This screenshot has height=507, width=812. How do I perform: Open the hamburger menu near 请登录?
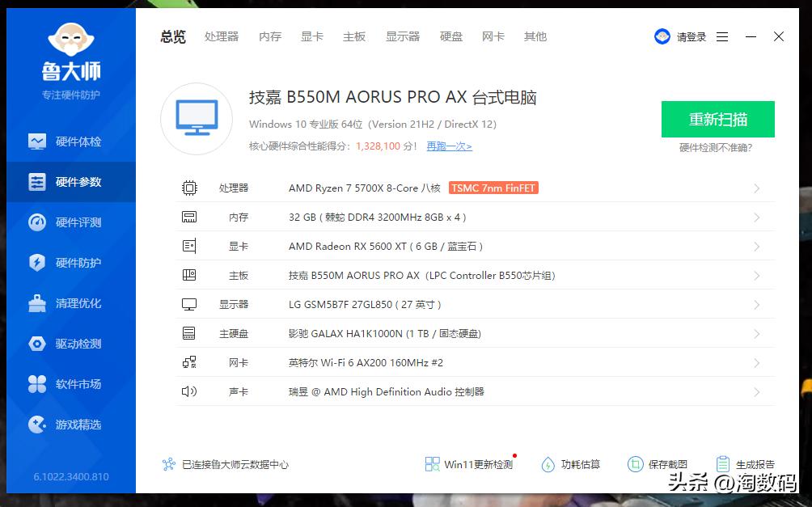[x=721, y=36]
